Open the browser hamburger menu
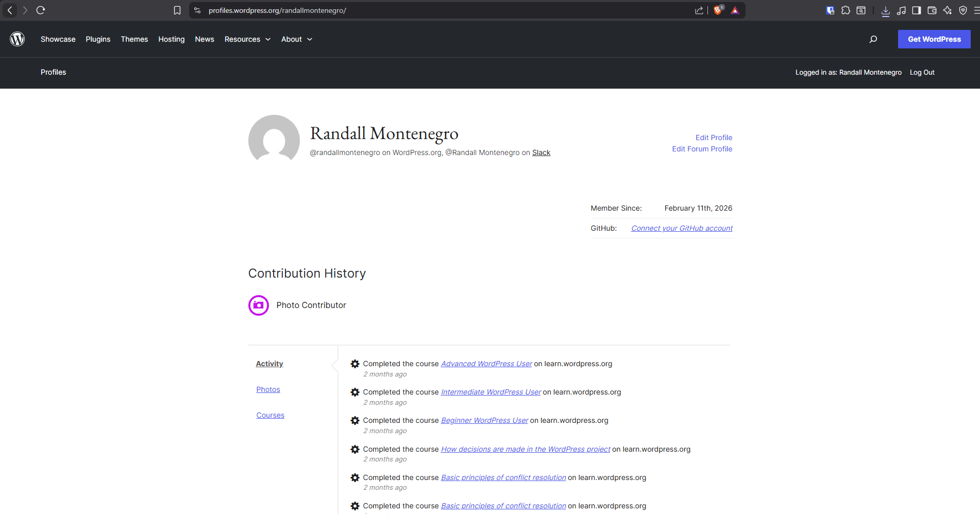Viewport: 980px width, 514px height. [976, 10]
